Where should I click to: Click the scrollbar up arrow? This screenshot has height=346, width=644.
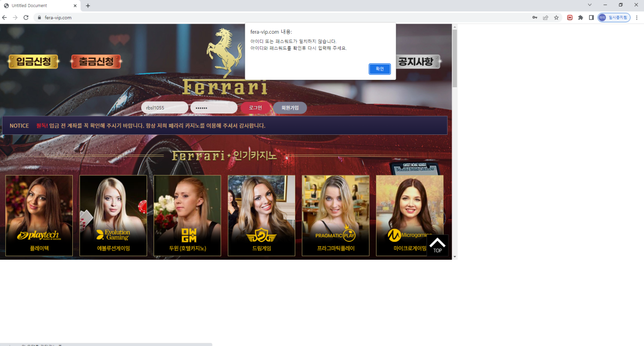coord(455,26)
